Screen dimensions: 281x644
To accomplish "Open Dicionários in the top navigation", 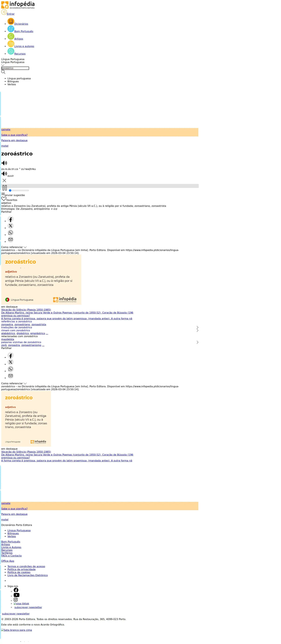I will [21, 24].
